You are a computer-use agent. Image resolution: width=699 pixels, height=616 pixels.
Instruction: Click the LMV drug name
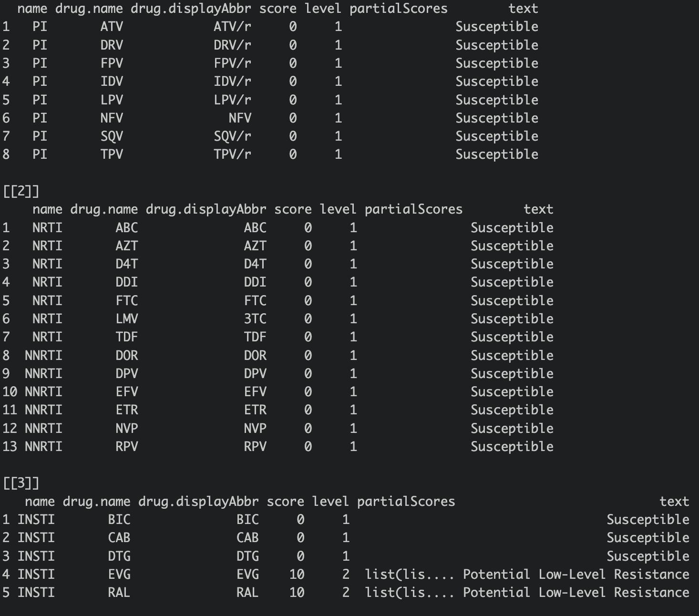click(126, 318)
